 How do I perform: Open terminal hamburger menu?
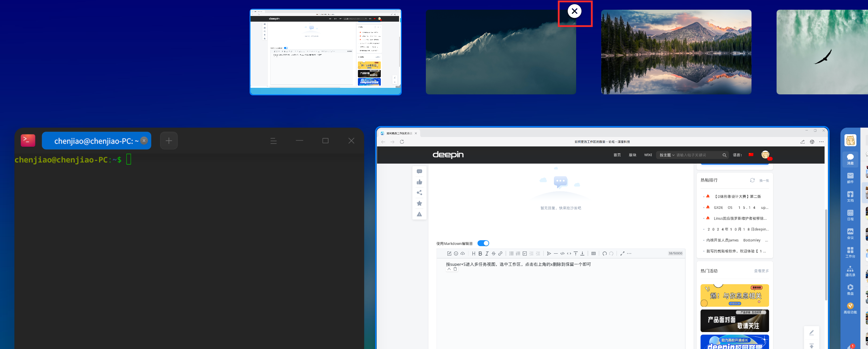(274, 141)
